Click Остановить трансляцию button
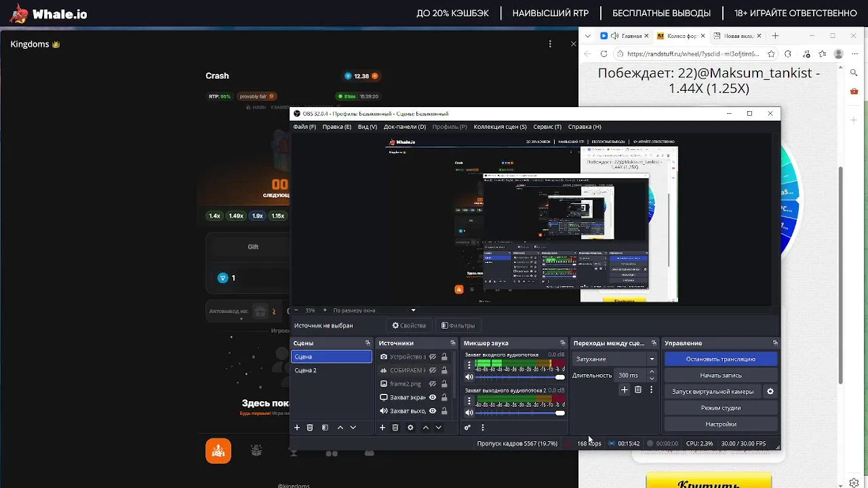This screenshot has width=868, height=488. [720, 359]
